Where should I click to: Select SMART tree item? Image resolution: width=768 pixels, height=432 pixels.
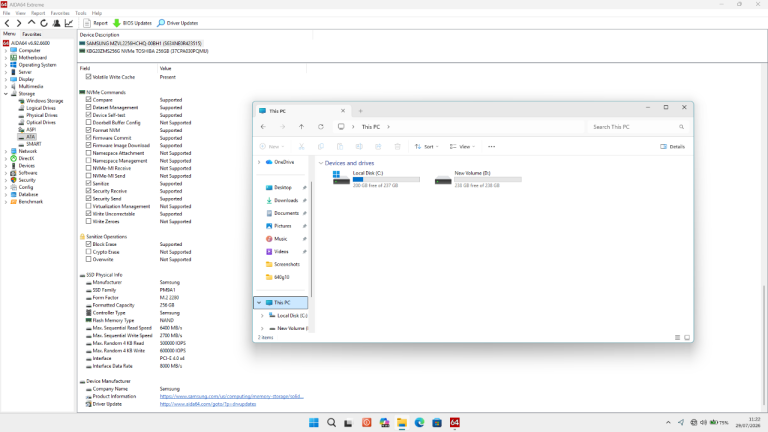(x=34, y=144)
